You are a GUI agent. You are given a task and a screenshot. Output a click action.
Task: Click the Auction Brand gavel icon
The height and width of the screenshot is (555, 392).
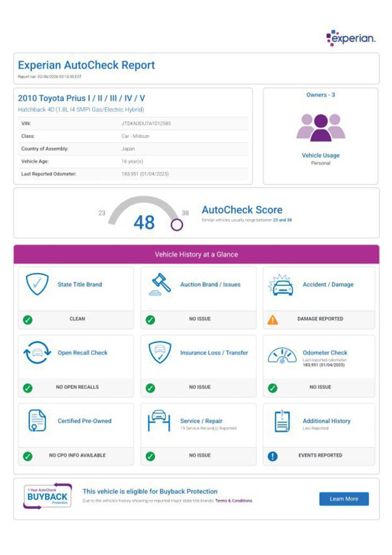click(x=160, y=285)
